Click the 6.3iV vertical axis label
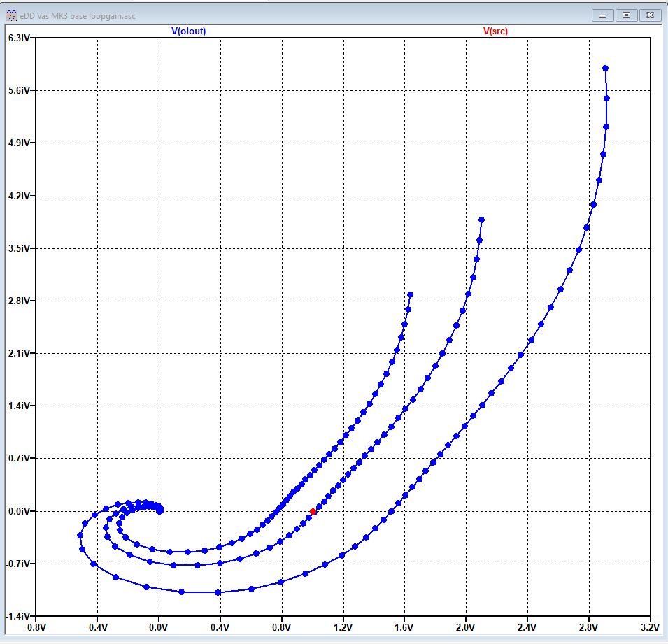 19,38
